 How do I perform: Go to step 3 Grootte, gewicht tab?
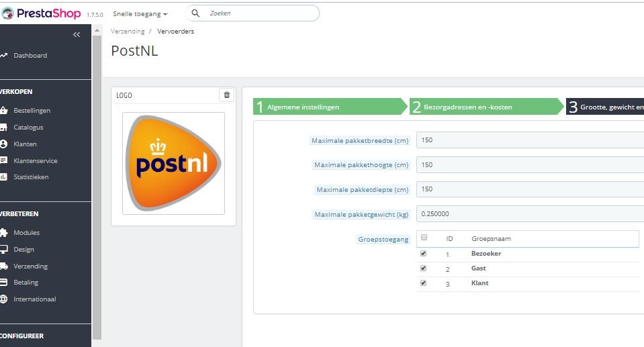point(605,107)
